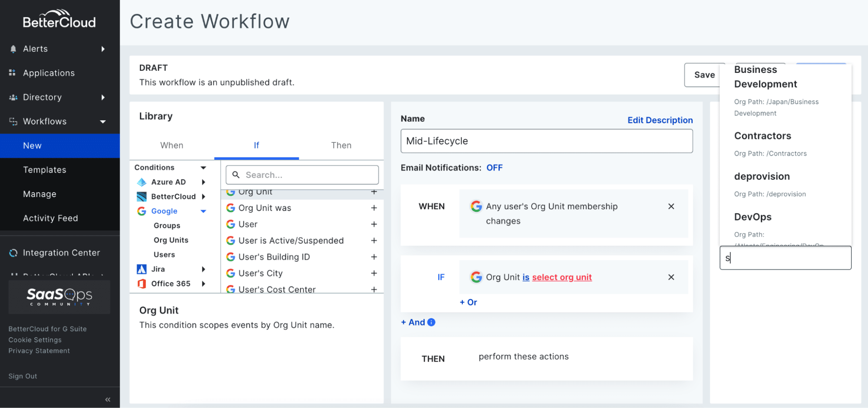Click the Workflows sidebar icon
This screenshot has height=408, width=868.
tap(13, 122)
